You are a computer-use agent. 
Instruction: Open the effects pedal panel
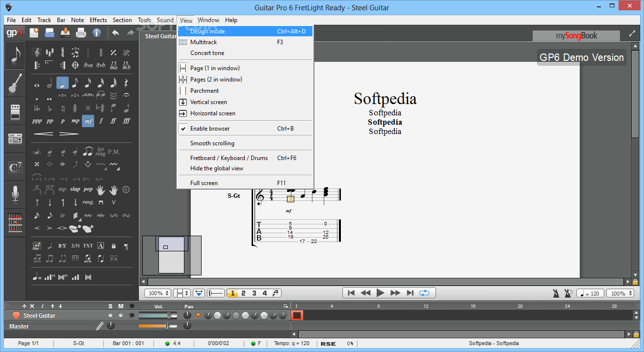tap(15, 111)
